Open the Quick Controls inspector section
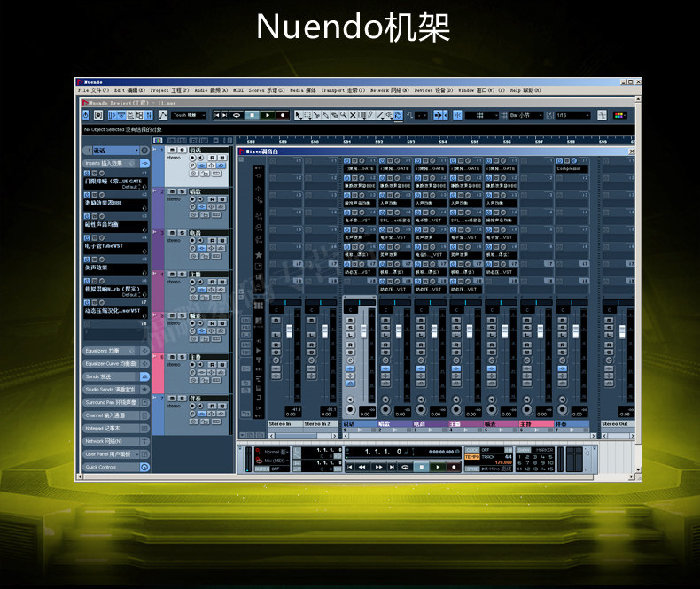The height and width of the screenshot is (589, 700). coord(115,467)
